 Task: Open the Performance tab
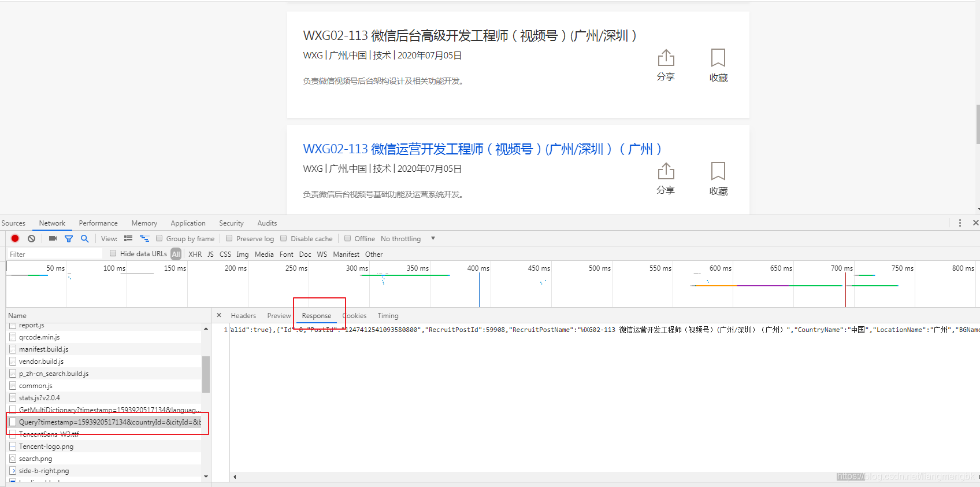pyautogui.click(x=98, y=223)
